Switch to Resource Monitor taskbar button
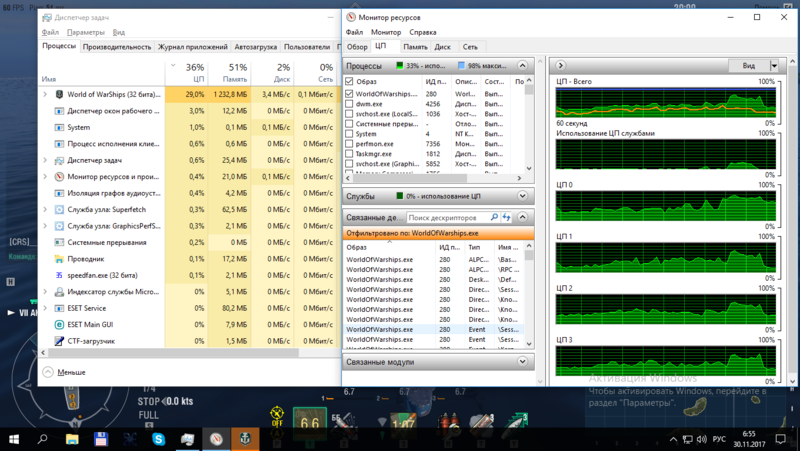Viewport: 800px width, 451px height. coord(216,439)
